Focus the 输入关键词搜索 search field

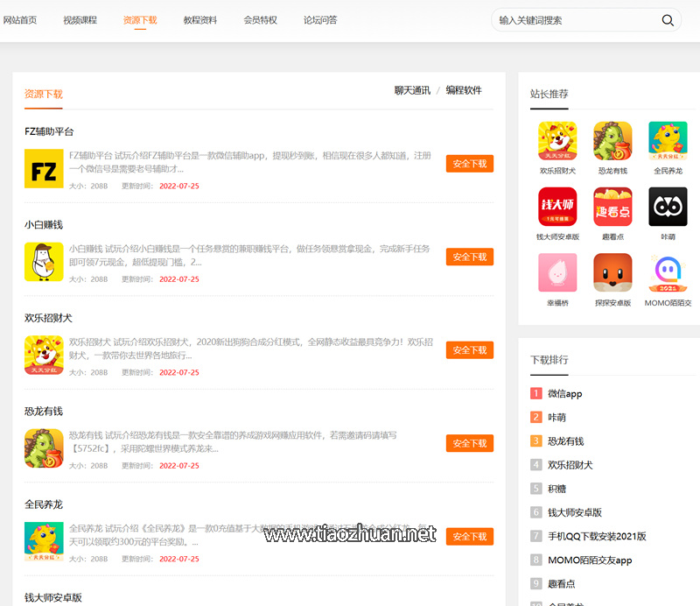(573, 20)
